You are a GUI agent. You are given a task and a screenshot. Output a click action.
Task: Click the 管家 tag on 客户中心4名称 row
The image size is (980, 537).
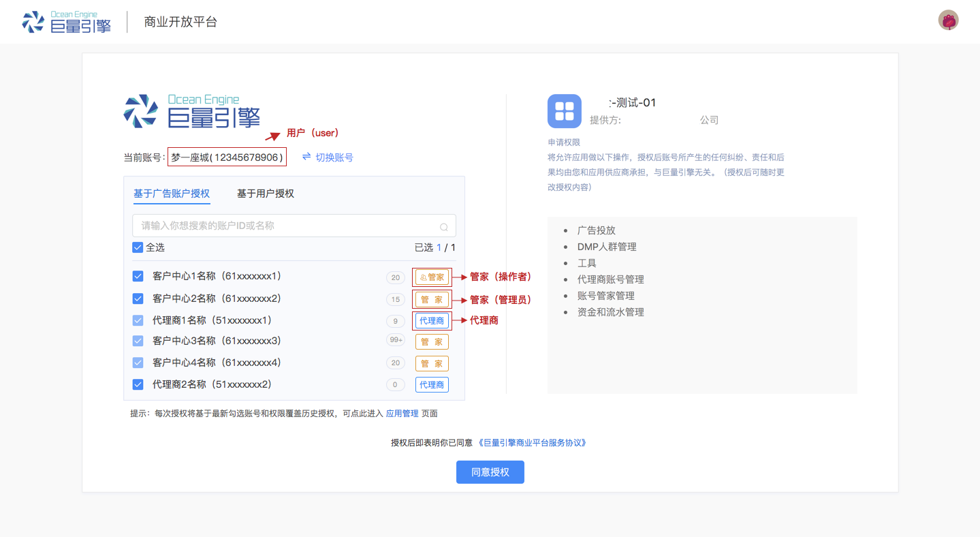point(432,364)
